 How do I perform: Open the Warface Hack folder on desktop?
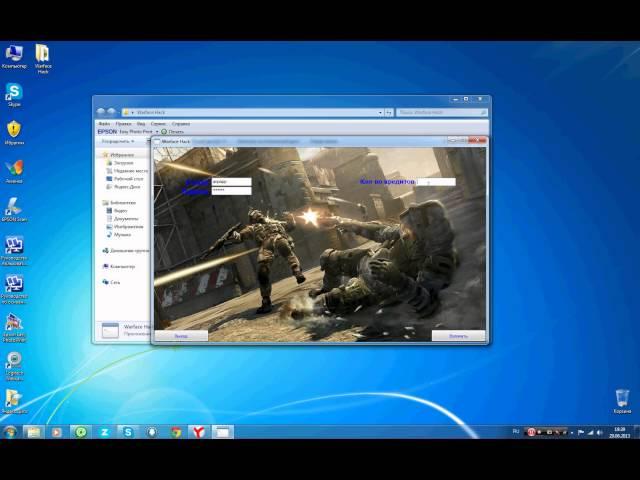point(43,59)
